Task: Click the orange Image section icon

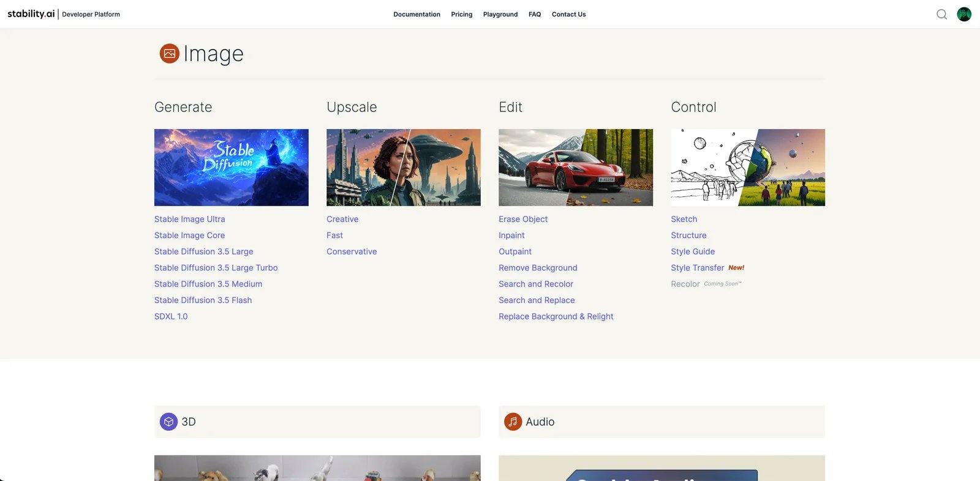Action: point(169,54)
